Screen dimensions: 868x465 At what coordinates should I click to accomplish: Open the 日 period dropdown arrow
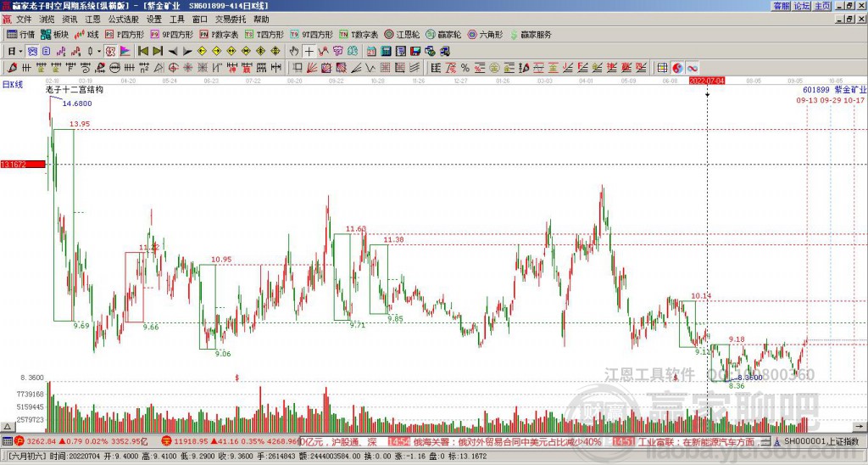click(x=20, y=51)
